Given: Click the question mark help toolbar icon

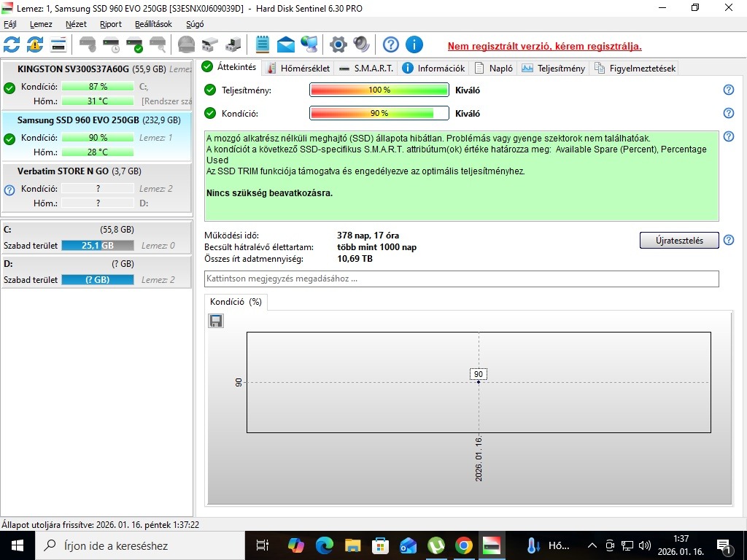Looking at the screenshot, I should coord(391,44).
